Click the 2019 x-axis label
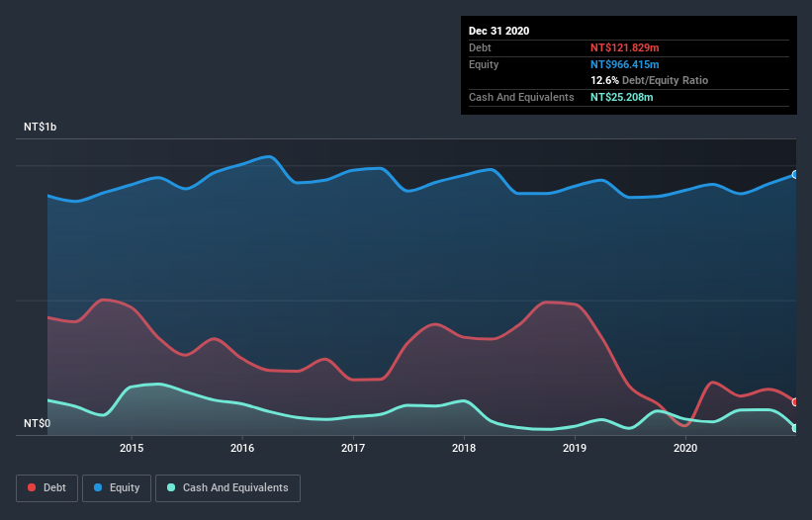The width and height of the screenshot is (812, 520). click(575, 448)
